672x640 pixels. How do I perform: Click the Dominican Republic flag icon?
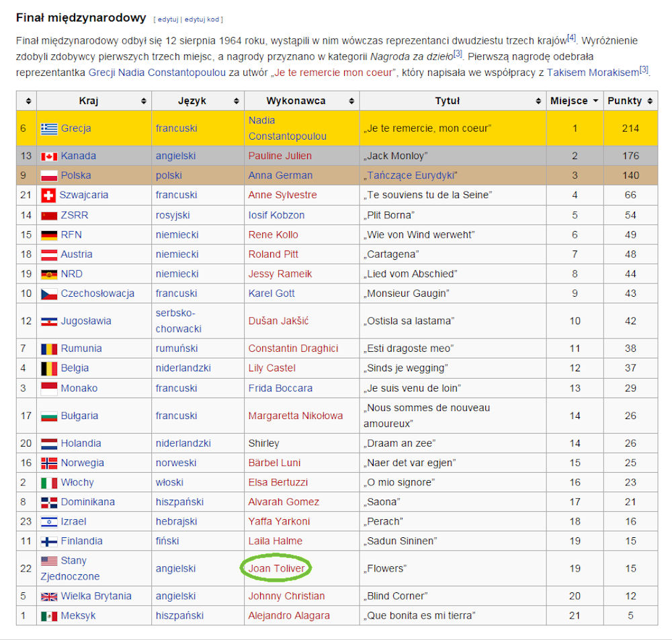click(x=49, y=502)
